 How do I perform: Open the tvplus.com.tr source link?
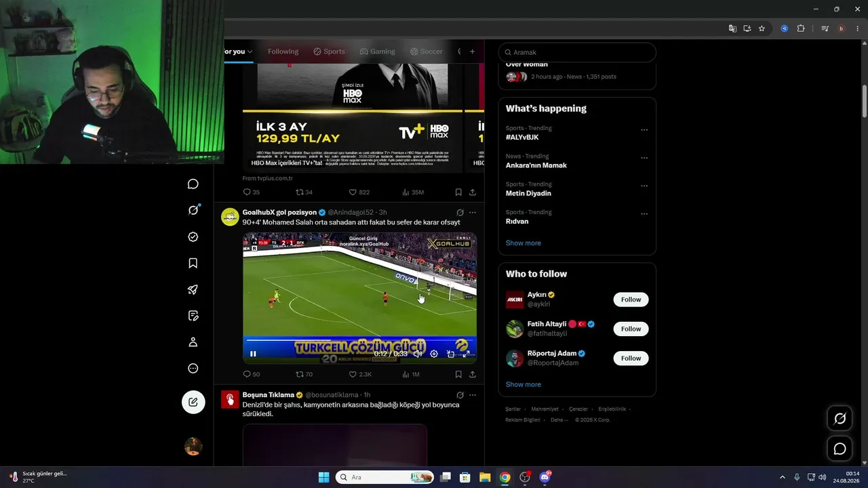pos(267,178)
